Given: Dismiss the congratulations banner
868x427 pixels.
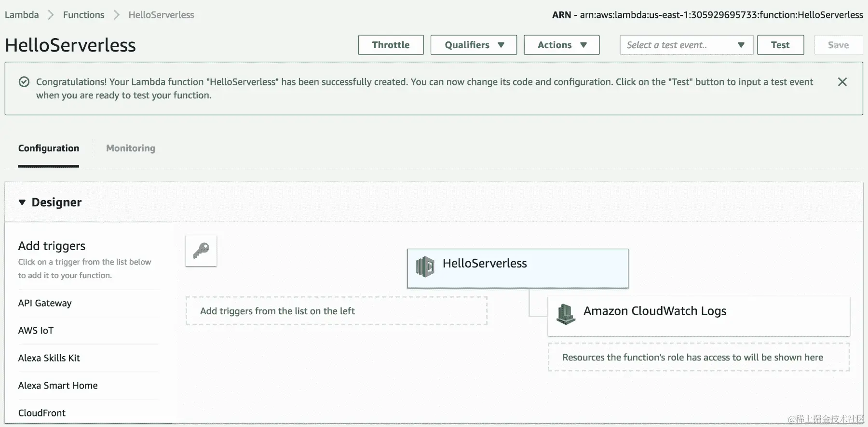Looking at the screenshot, I should (842, 82).
